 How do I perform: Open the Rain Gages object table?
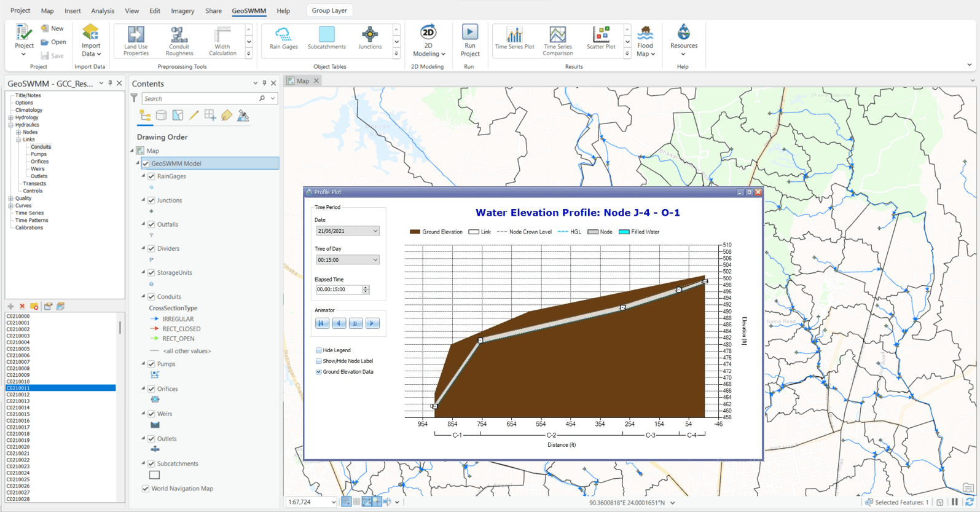click(283, 38)
